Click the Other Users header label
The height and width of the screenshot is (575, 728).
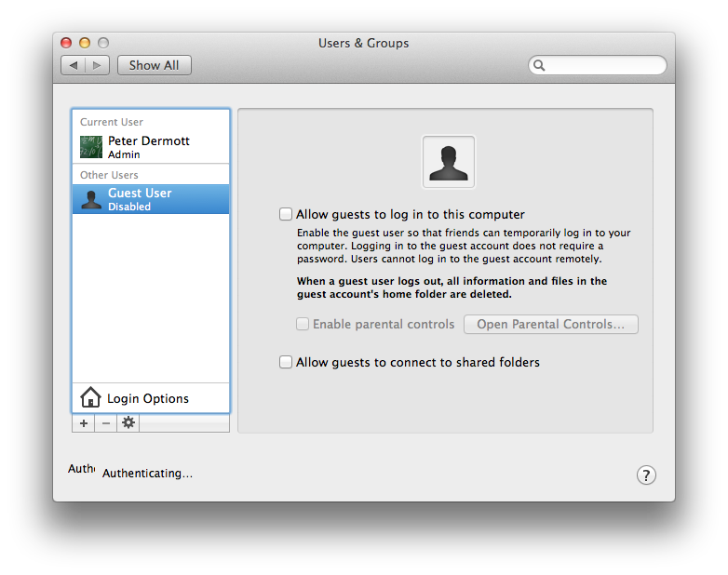[109, 175]
